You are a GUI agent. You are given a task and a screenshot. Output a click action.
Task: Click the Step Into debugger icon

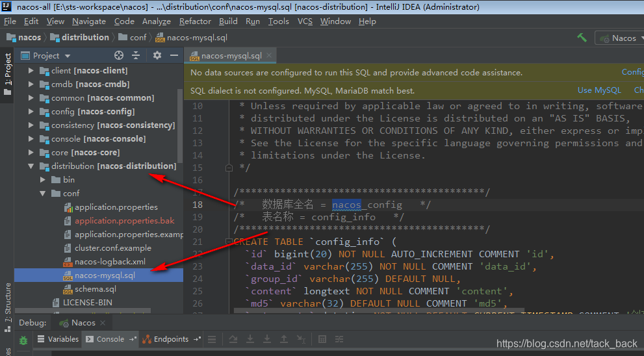[250, 339]
